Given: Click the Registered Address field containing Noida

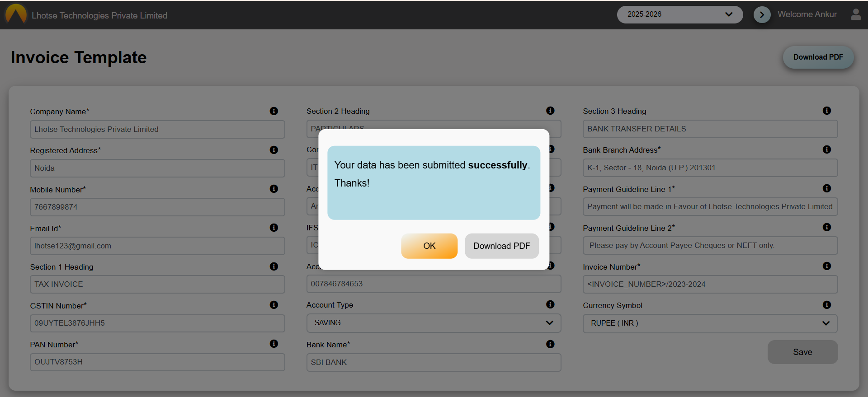Looking at the screenshot, I should 157,168.
